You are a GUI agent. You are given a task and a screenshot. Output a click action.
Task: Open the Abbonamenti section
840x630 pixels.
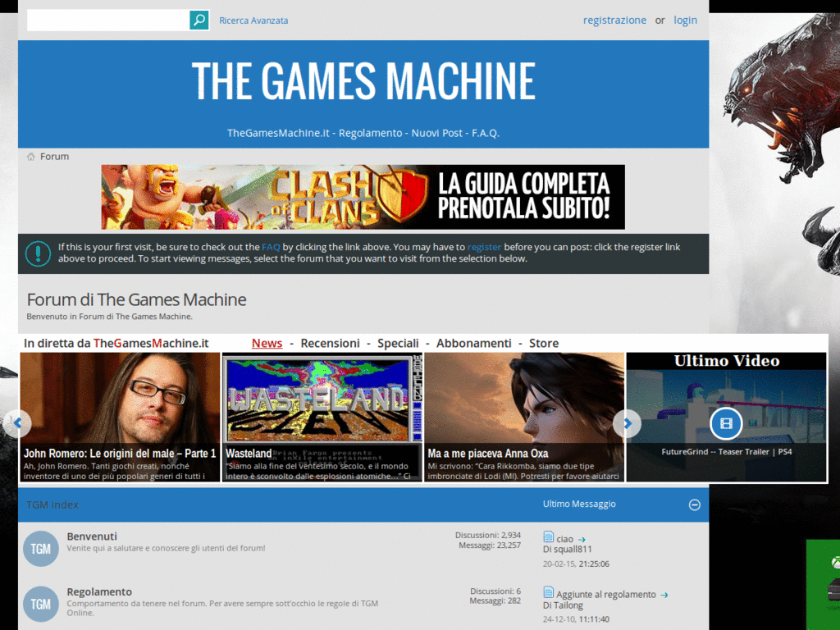tap(473, 344)
